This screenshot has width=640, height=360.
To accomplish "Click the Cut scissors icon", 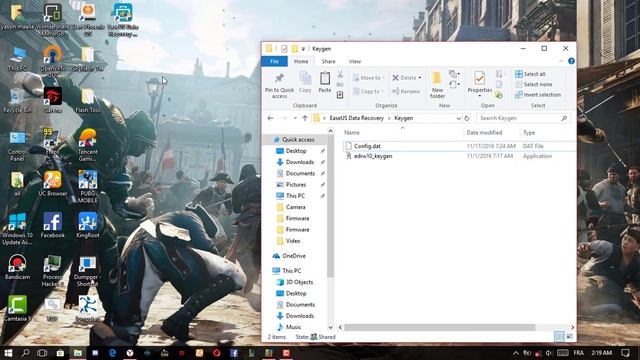I will [x=340, y=75].
